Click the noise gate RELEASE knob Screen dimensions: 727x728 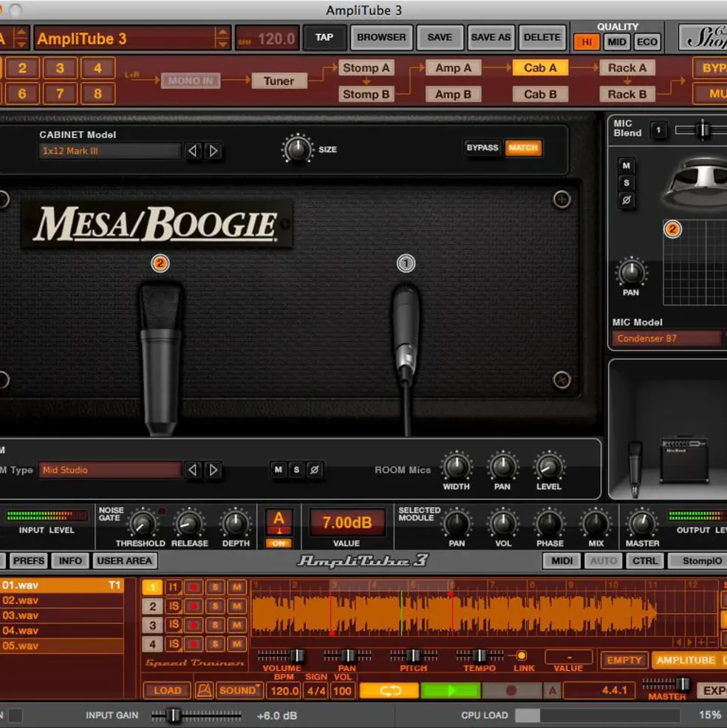pos(189,523)
